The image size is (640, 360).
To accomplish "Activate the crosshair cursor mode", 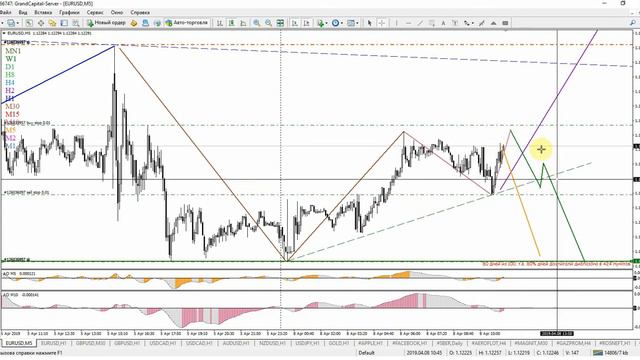I will (x=382, y=23).
